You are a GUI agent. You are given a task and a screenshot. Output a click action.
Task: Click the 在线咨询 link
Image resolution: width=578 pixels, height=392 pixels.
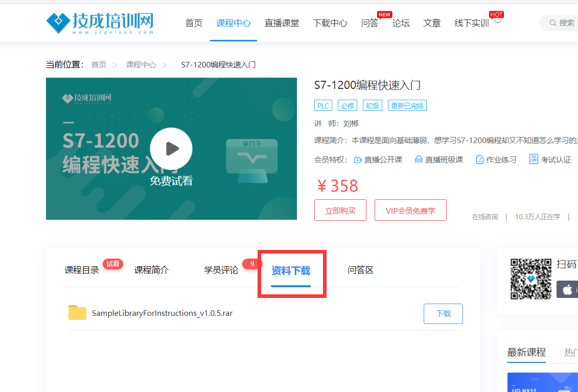tap(485, 217)
